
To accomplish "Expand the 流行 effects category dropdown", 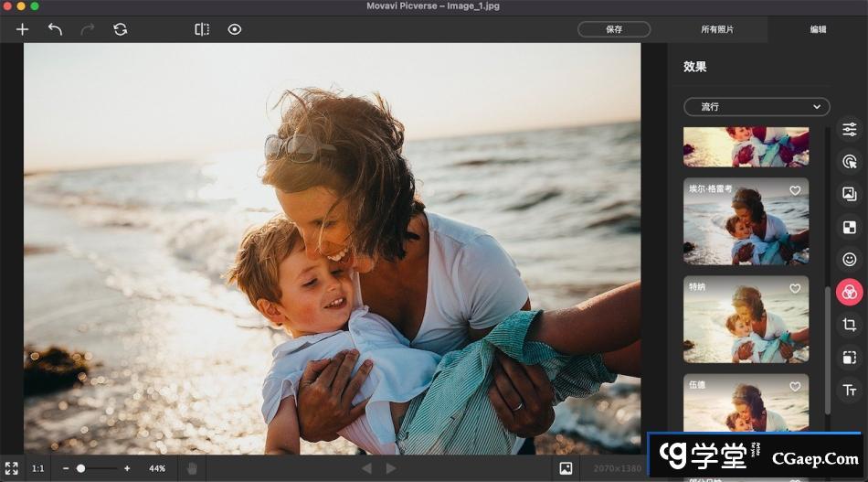I will coord(757,107).
